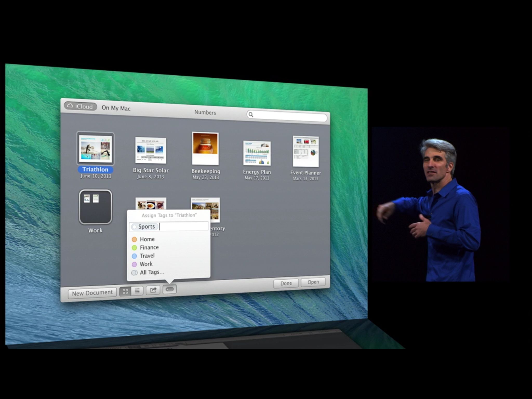Open the Work folder icon
The width and height of the screenshot is (532, 399).
click(95, 207)
